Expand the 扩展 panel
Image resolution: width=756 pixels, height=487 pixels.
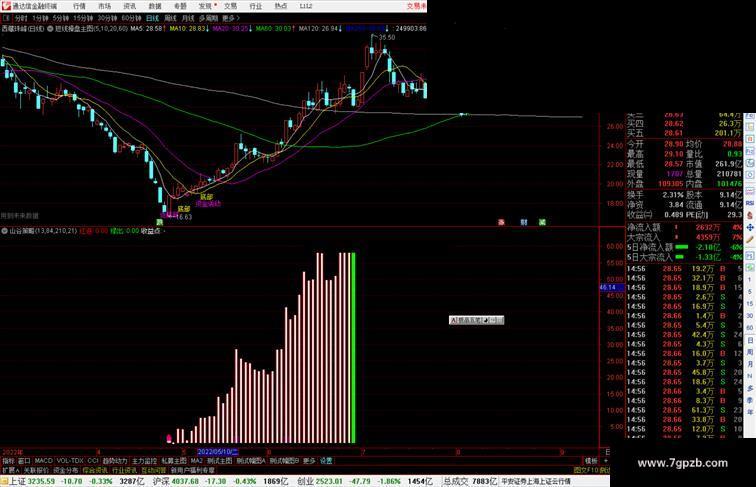tap(10, 470)
